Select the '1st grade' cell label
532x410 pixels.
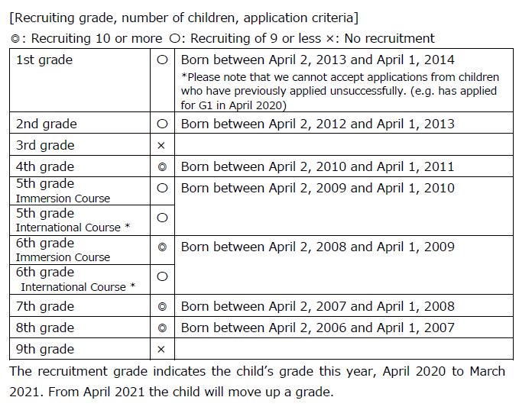[44, 60]
